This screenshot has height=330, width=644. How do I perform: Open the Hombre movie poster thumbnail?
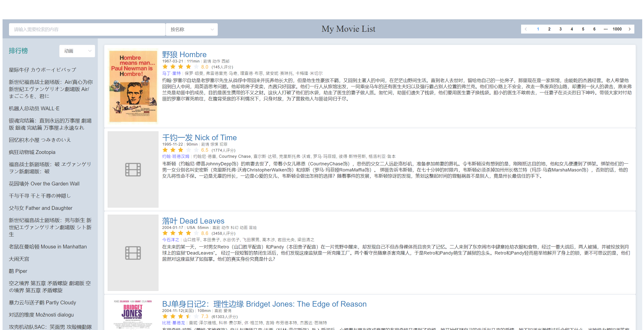coord(133,86)
